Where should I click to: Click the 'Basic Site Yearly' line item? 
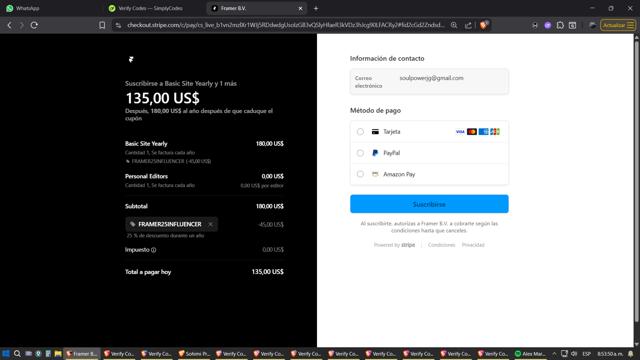click(146, 144)
